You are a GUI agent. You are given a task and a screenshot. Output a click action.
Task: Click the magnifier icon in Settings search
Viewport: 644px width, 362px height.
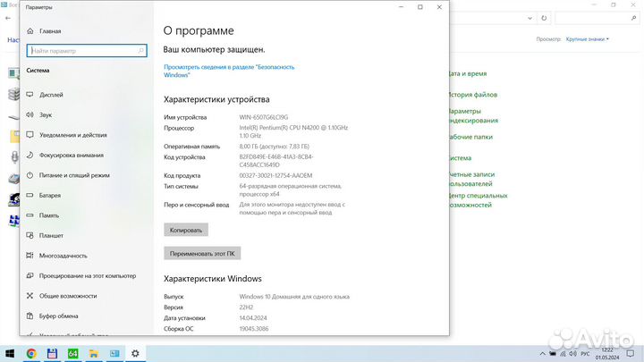(141, 51)
